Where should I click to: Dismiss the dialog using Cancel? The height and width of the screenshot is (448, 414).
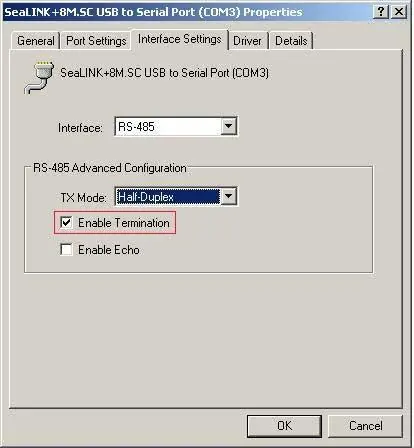click(x=365, y=426)
